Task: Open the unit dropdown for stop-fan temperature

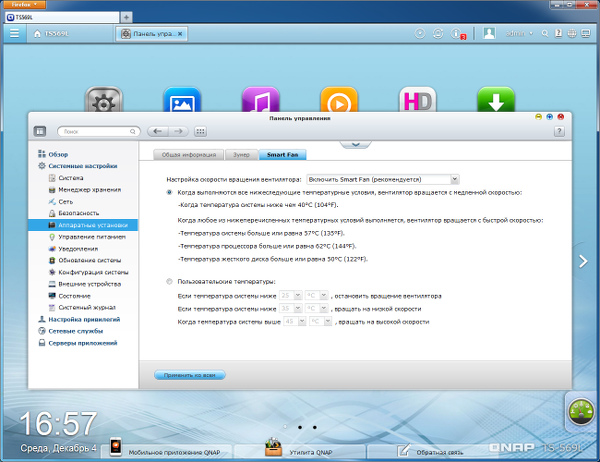Action: click(317, 295)
